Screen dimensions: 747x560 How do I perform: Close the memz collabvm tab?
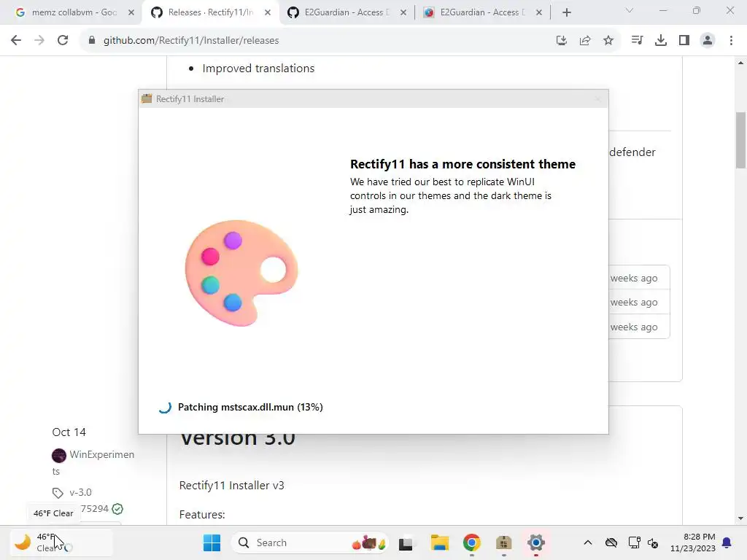[x=131, y=12]
